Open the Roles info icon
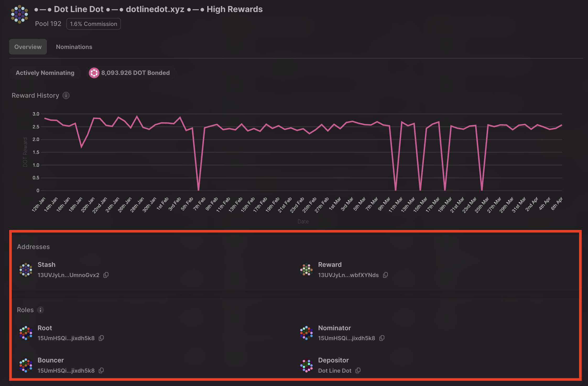The image size is (588, 386). 40,310
